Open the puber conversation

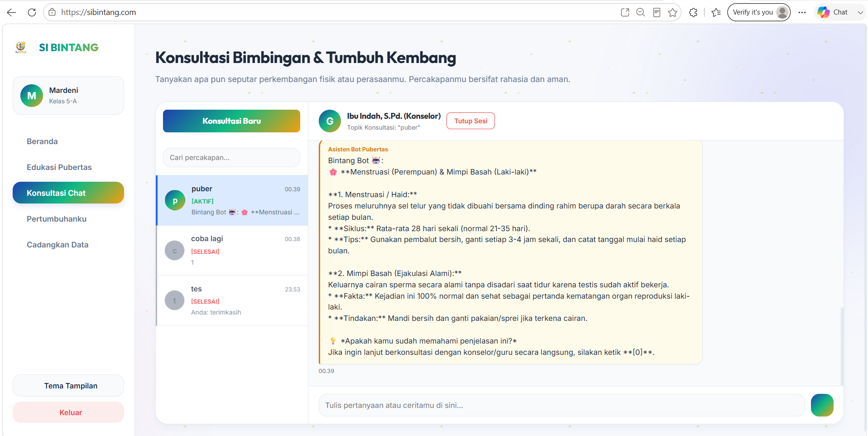point(232,200)
